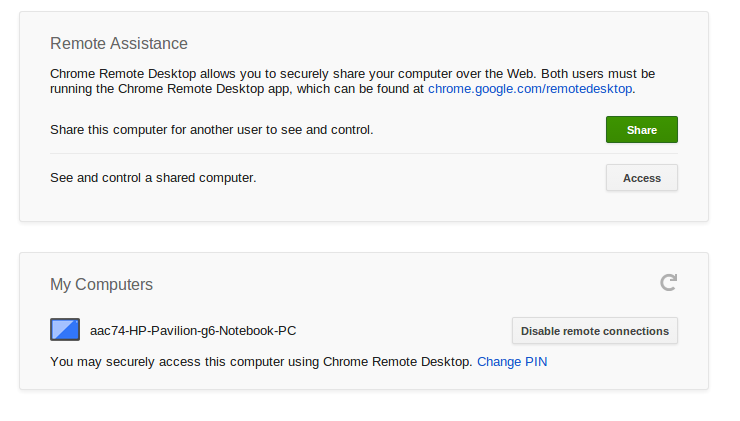Click 'You may securely access this computer' text

pyautogui.click(x=261, y=362)
